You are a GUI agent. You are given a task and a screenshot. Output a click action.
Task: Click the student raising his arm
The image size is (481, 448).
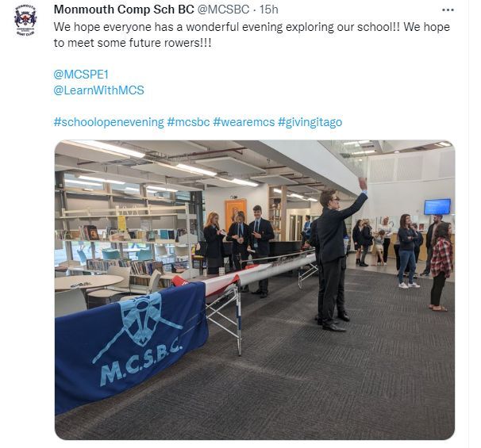tap(336, 258)
